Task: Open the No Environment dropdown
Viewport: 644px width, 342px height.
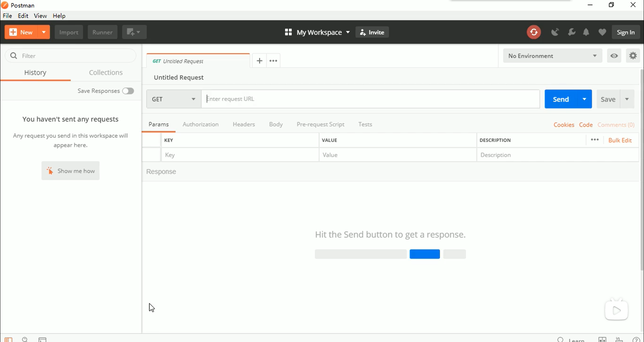Action: click(552, 56)
